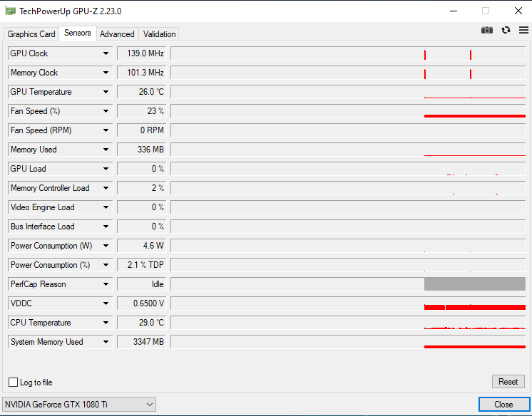This screenshot has height=416, width=532.
Task: Click the screenshot camera icon
Action: (487, 30)
